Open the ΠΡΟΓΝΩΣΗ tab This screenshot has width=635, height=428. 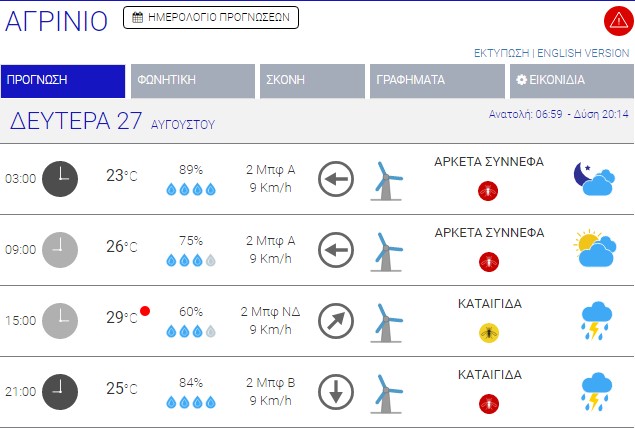pyautogui.click(x=63, y=81)
